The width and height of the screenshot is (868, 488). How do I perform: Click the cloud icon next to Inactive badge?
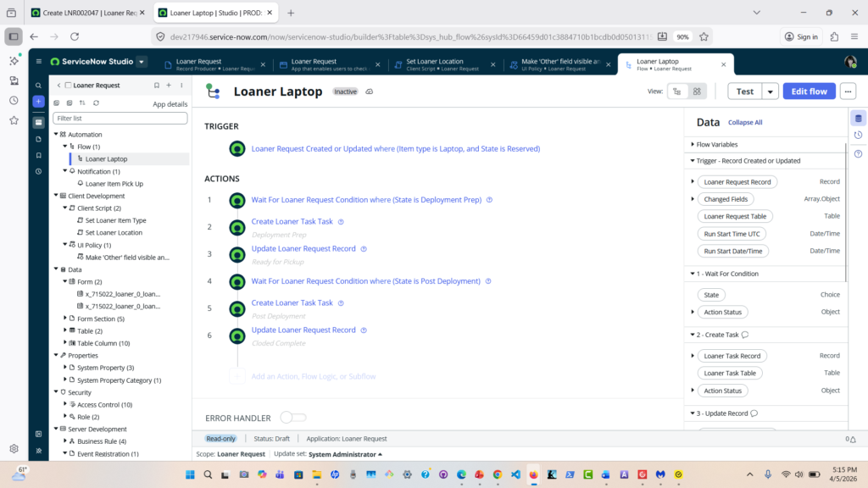[370, 91]
